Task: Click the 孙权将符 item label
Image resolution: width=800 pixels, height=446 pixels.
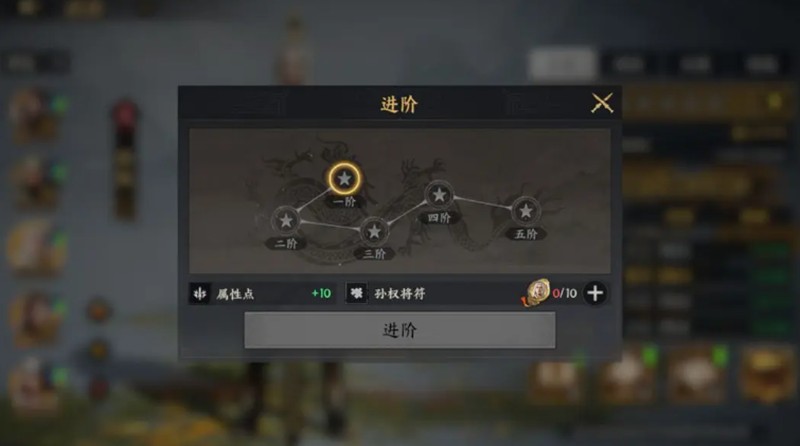Action: point(399,294)
